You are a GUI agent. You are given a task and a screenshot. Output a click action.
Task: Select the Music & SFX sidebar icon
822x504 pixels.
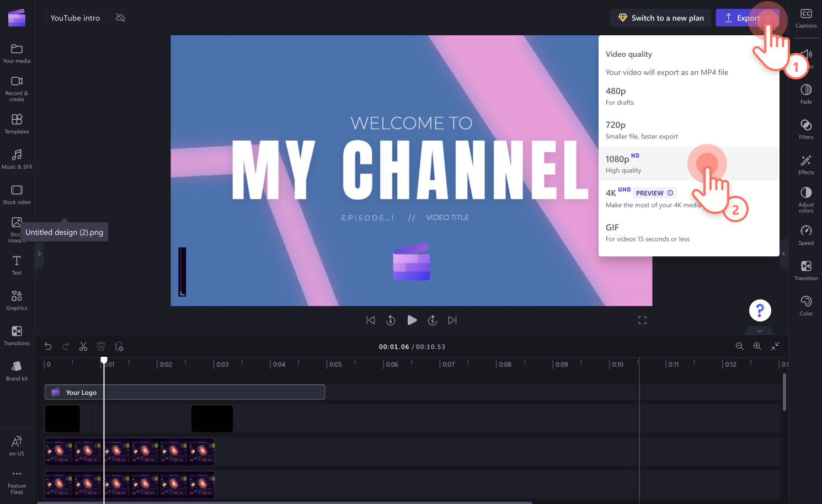pyautogui.click(x=17, y=159)
